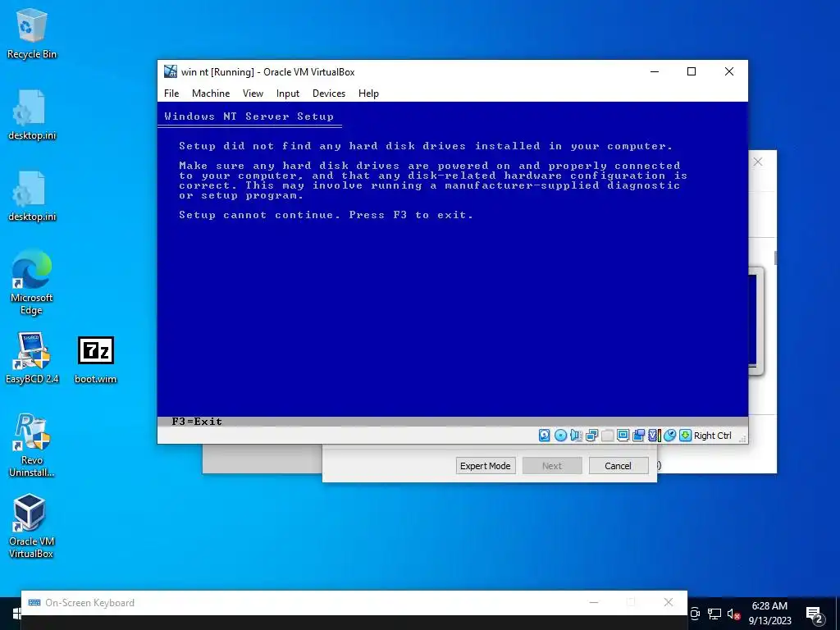The height and width of the screenshot is (630, 840).
Task: Click the network tray icon
Action: 714,614
